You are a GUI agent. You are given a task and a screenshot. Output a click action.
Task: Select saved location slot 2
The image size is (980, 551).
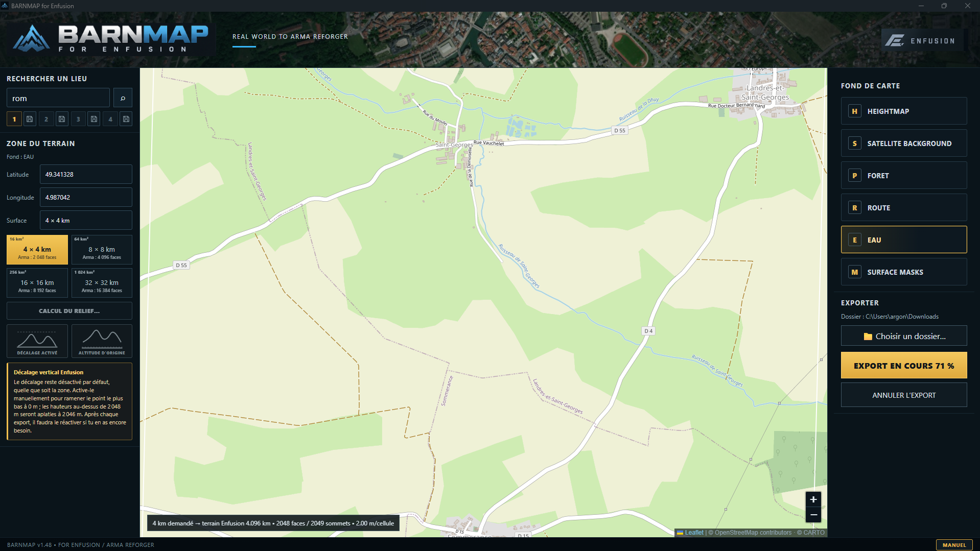(46, 119)
